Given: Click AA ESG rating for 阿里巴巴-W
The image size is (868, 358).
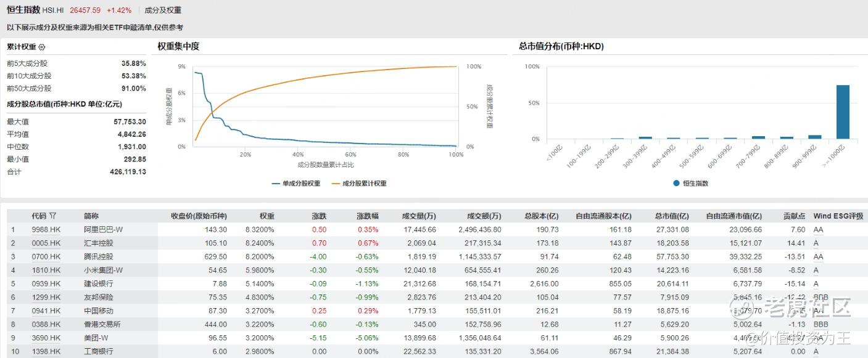Looking at the screenshot, I should tap(818, 229).
